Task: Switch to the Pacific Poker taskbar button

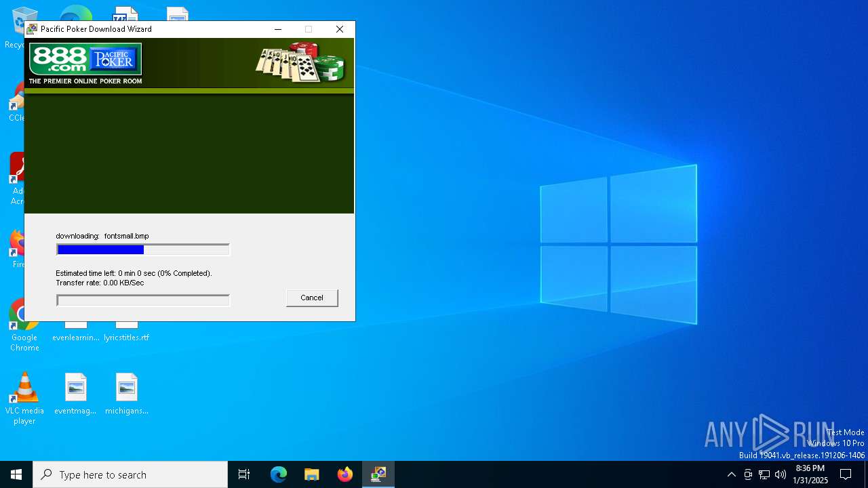Action: (378, 474)
